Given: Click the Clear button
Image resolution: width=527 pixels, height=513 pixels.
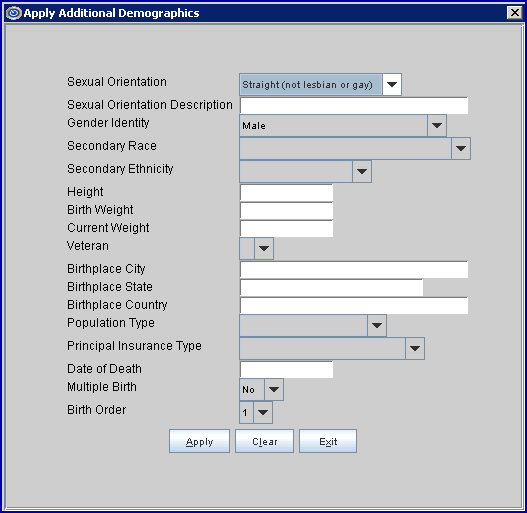Looking at the screenshot, I should pos(265,441).
